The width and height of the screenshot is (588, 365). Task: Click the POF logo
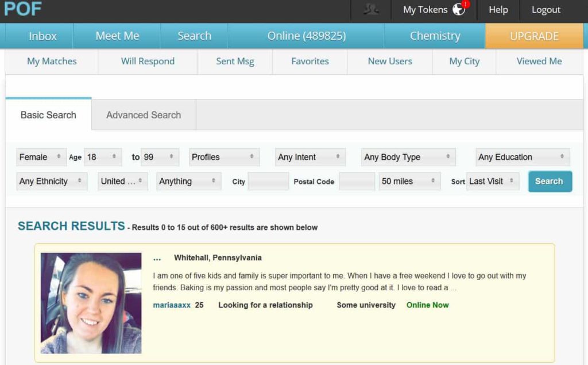(x=23, y=9)
